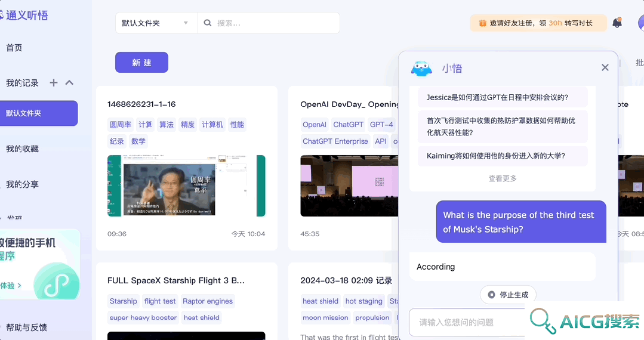
Task: Click the 小悟 owl avatar icon
Action: [421, 68]
